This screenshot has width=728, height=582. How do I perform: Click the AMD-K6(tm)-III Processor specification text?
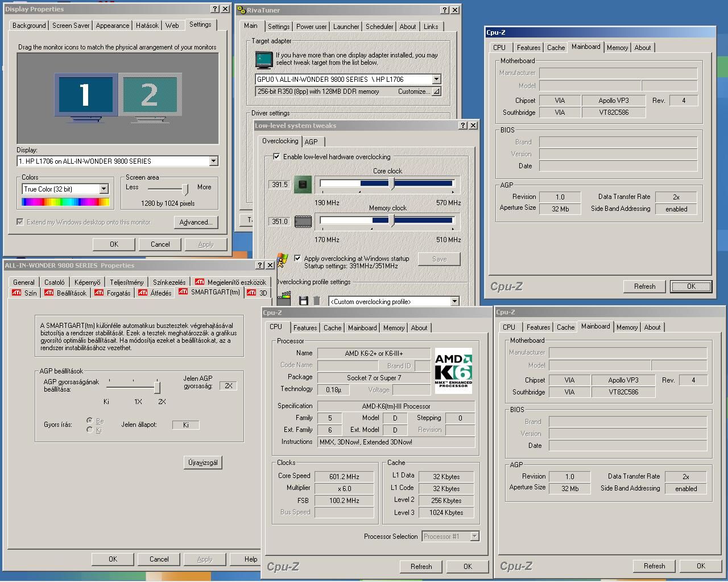(x=396, y=406)
